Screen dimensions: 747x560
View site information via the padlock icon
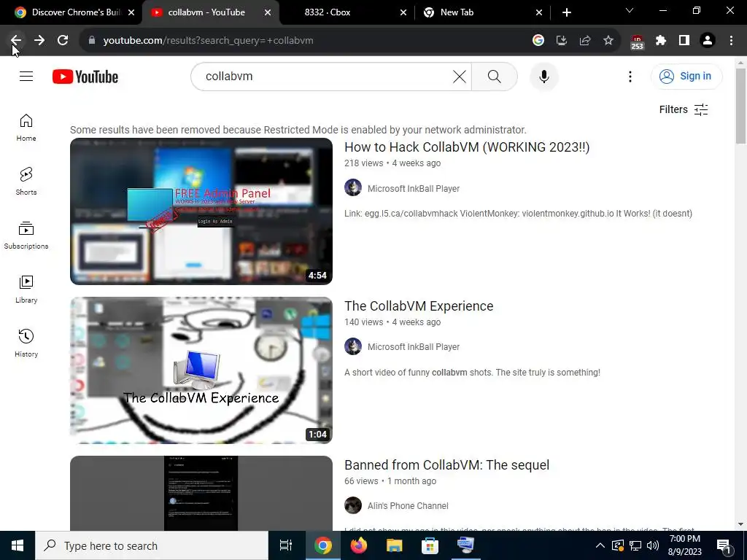tap(92, 41)
